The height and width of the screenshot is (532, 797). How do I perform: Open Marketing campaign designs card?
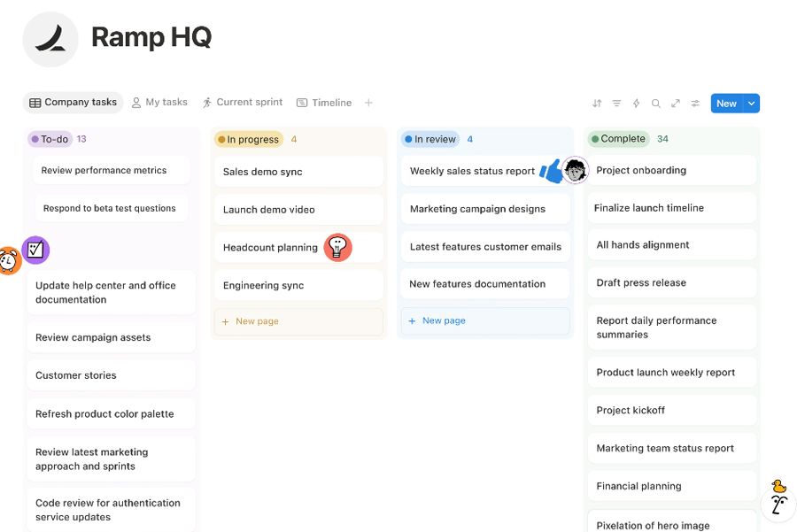[485, 209]
